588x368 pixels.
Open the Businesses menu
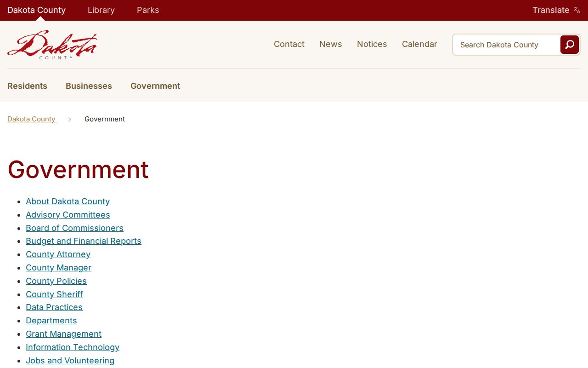pyautogui.click(x=89, y=86)
